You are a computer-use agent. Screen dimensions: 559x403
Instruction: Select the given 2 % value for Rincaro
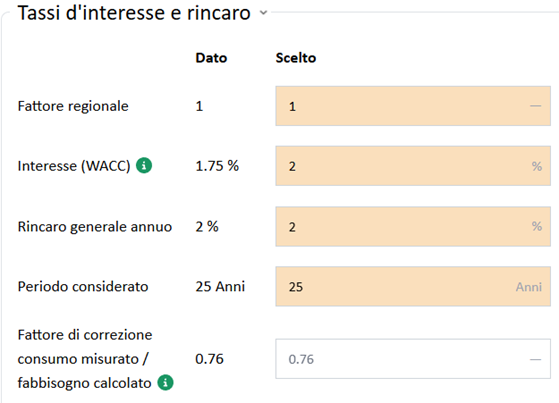click(x=207, y=226)
